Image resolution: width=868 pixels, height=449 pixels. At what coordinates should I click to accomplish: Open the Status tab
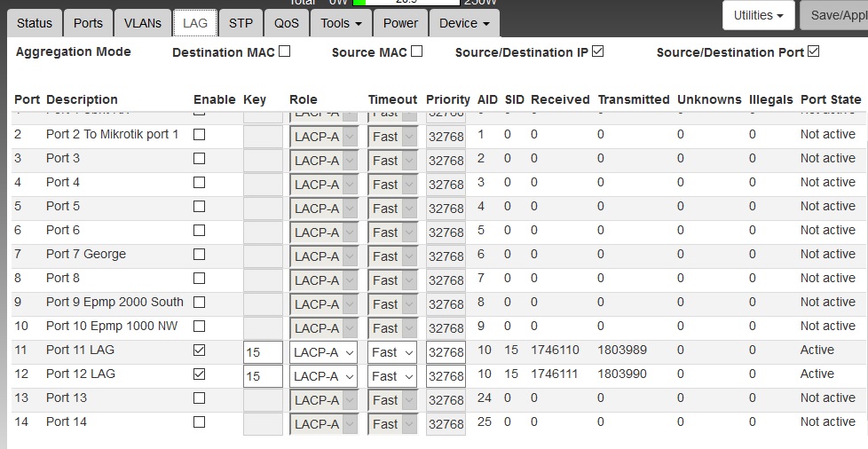pos(35,23)
